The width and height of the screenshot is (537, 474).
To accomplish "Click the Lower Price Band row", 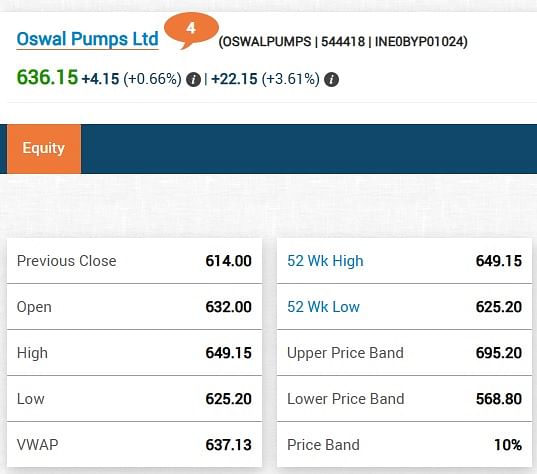I will click(x=404, y=399).
